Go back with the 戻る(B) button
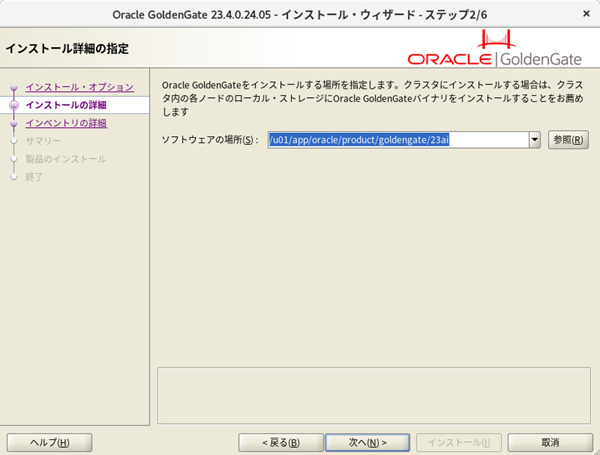Viewport: 600px width, 455px height. [x=281, y=443]
